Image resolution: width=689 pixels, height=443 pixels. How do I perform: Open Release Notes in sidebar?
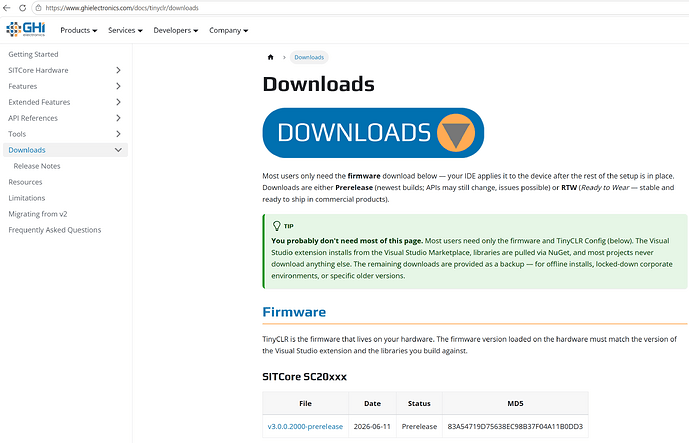pyautogui.click(x=37, y=166)
